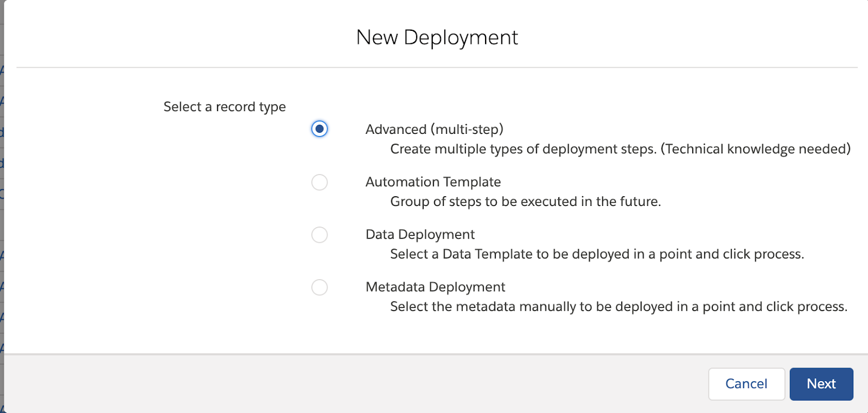Click the 'Advanced (multi-step)' label text
868x413 pixels.
(434, 130)
